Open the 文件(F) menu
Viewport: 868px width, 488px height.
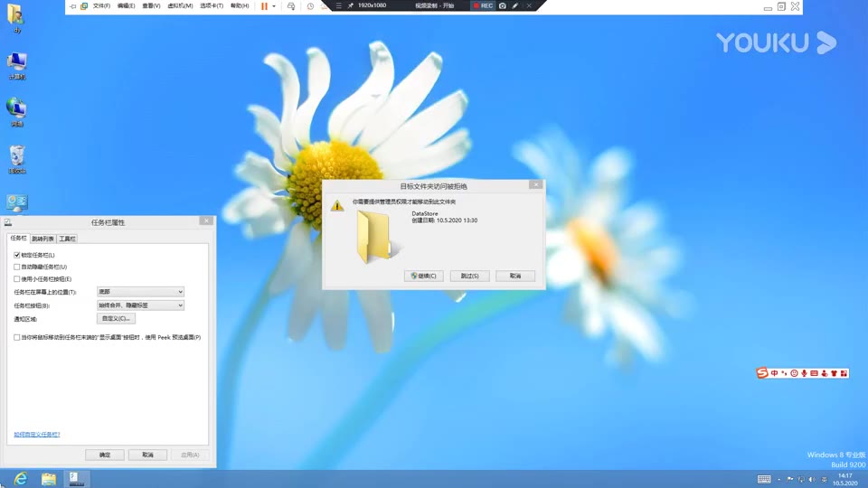[x=101, y=6]
